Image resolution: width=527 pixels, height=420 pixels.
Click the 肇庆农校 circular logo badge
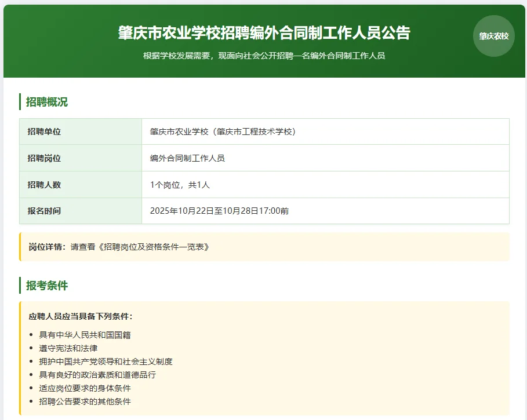pos(493,36)
